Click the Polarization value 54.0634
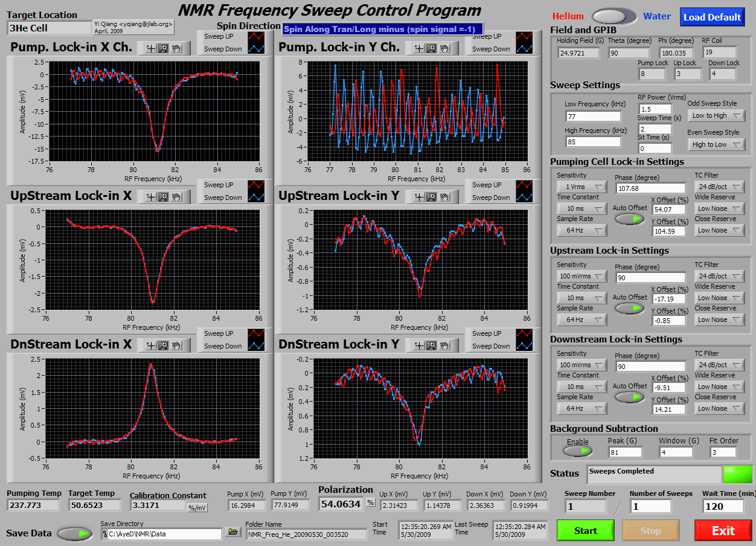756x546 pixels. 341,504
